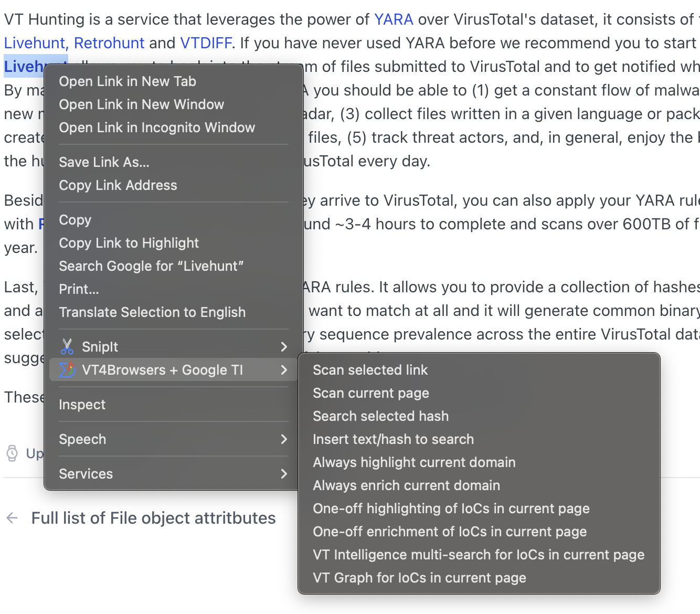Expand the Services submenu arrow
The height and width of the screenshot is (614, 700).
click(284, 474)
